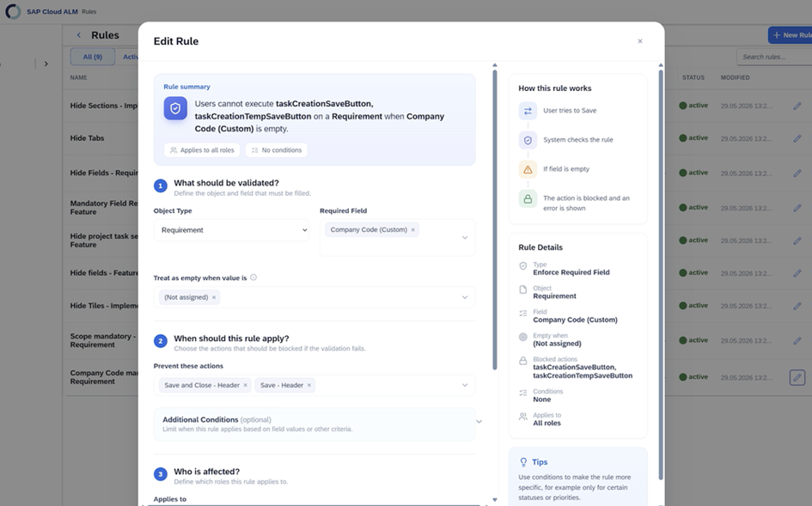
Task: Select the All (9) tab
Action: coord(93,57)
